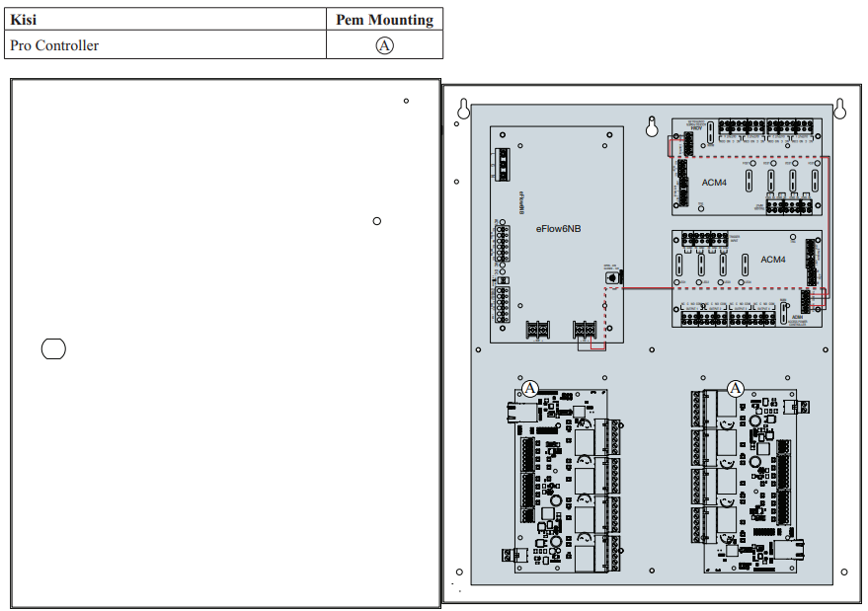Click the Kisi header cell
This screenshot has width=868, height=611.
pyautogui.click(x=166, y=20)
